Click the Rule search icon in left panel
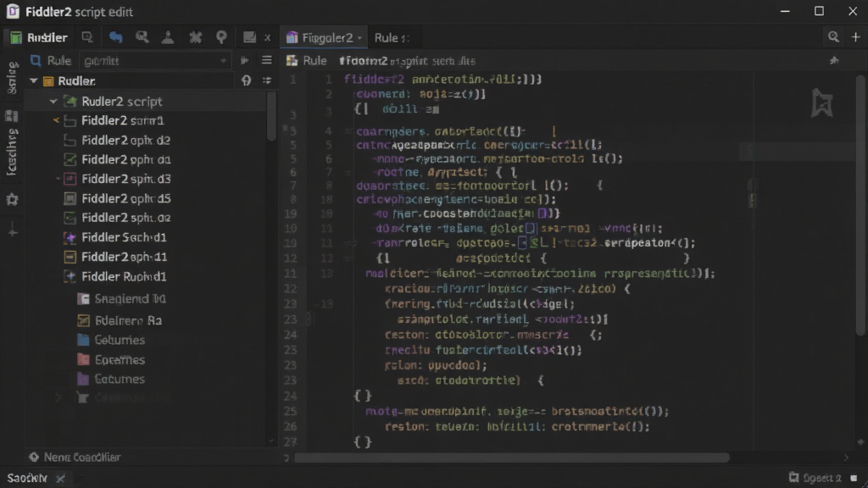 [36, 60]
